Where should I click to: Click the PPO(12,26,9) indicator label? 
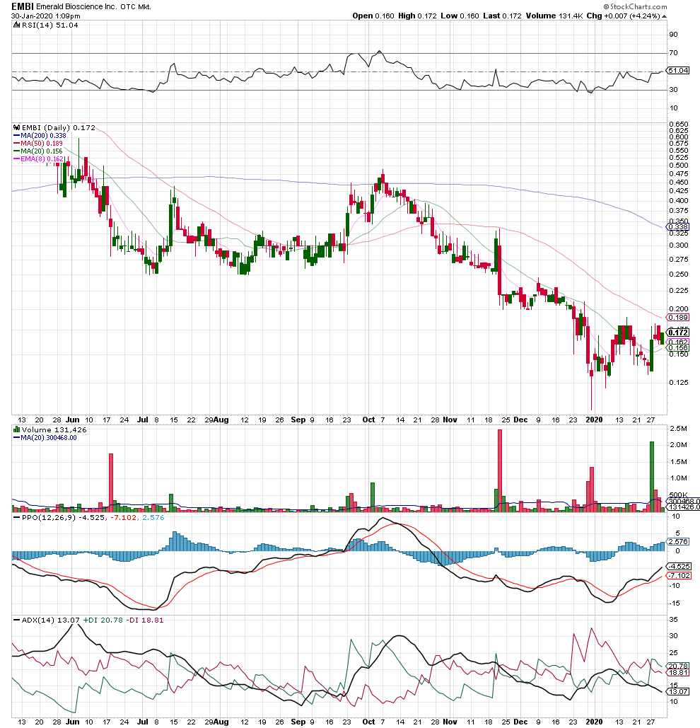pos(49,518)
